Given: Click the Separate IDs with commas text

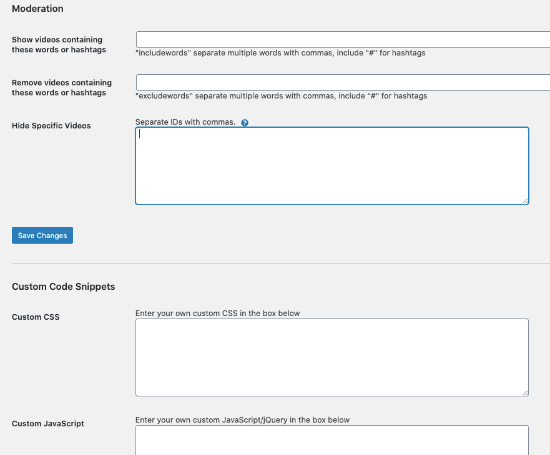Looking at the screenshot, I should pyautogui.click(x=185, y=122).
